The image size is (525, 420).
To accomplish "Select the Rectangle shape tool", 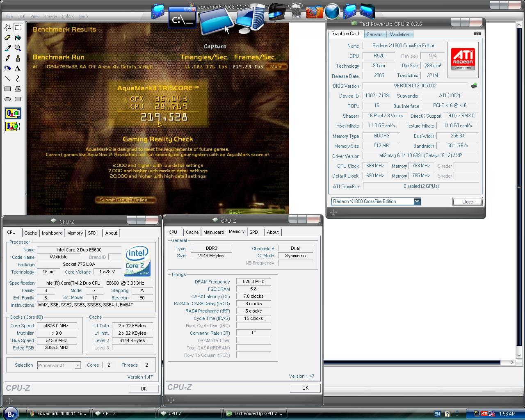I will 8,89.
